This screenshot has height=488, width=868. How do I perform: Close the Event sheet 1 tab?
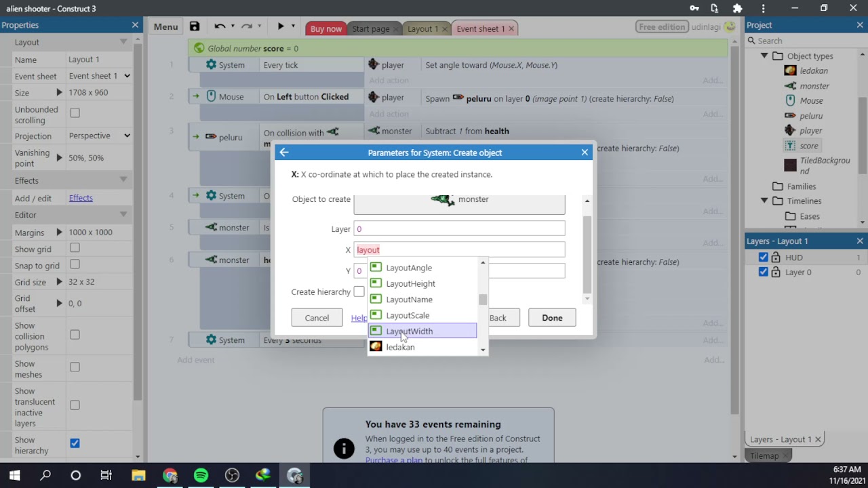(x=511, y=28)
